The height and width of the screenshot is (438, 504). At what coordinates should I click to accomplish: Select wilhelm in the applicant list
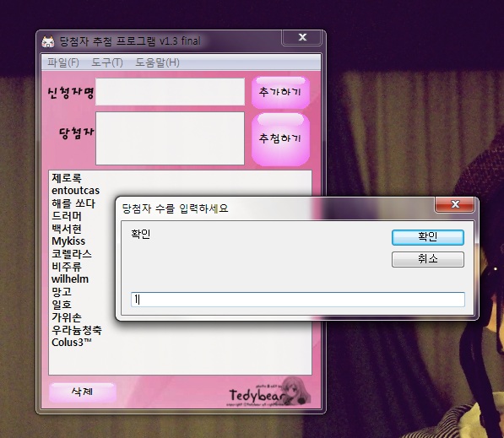pos(70,279)
